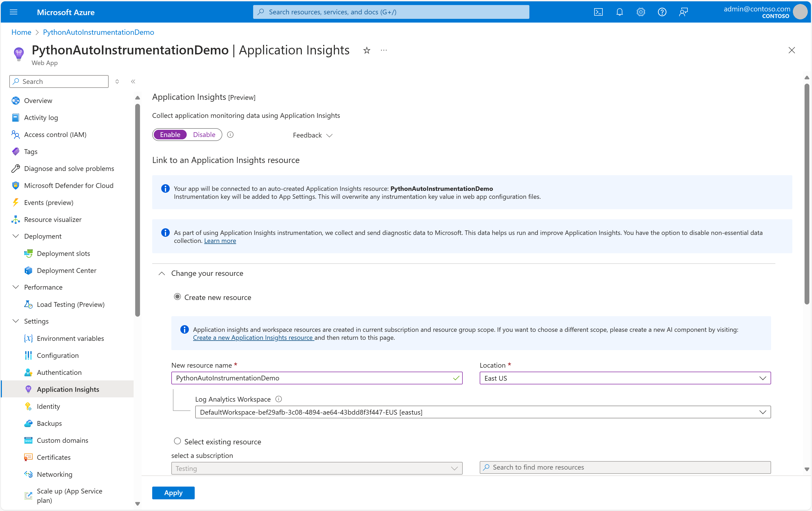Select Create new resource radio button
812x511 pixels.
pyautogui.click(x=177, y=297)
